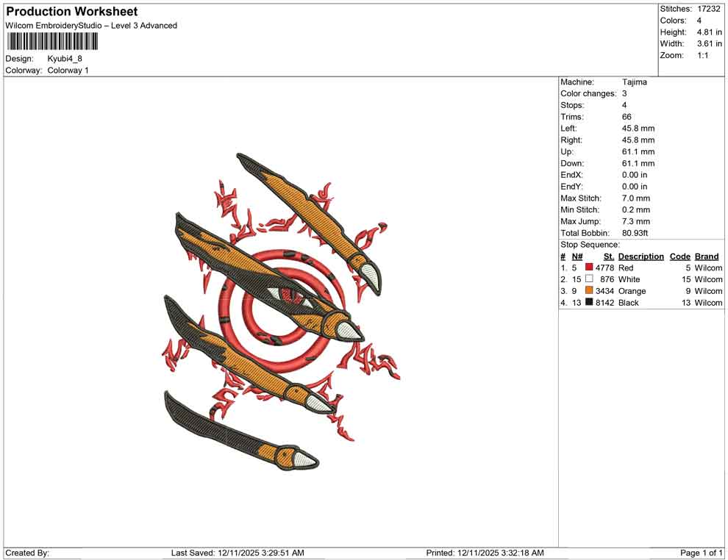The image size is (728, 560).
Task: Click stitch count '3434' in the Orange row
Action: point(605,291)
